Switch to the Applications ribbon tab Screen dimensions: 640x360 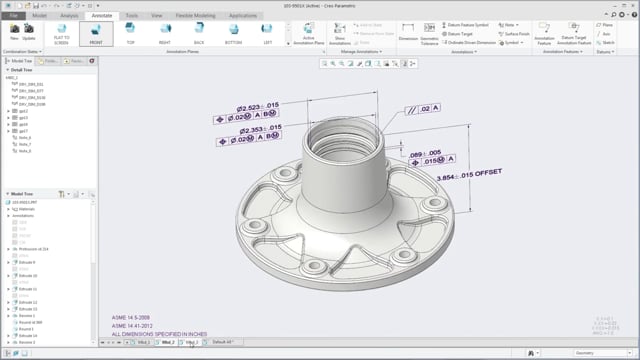point(243,16)
